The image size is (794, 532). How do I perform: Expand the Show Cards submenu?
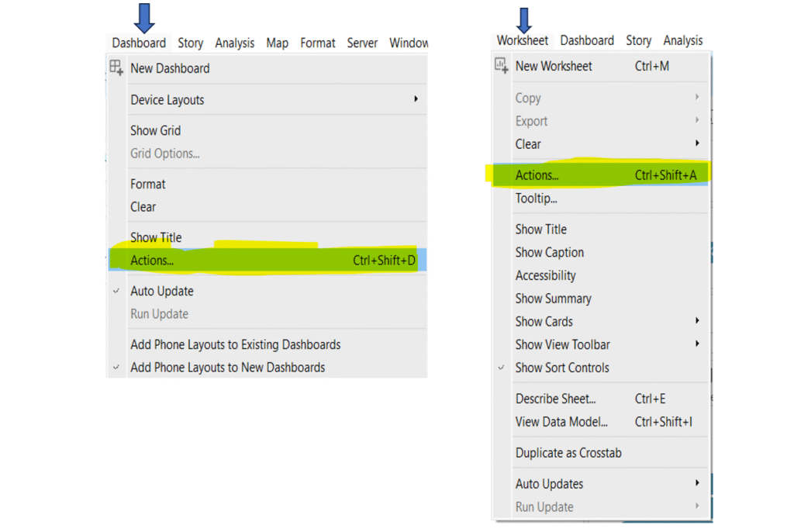(697, 321)
